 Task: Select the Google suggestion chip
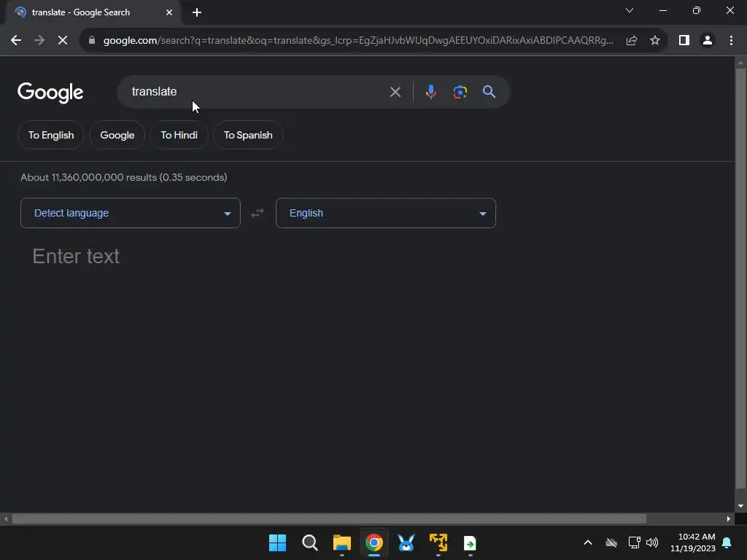[117, 135]
